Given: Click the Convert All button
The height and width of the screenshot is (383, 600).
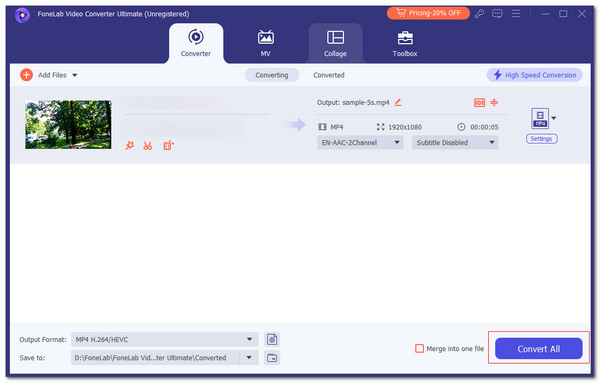Looking at the screenshot, I should 538,349.
